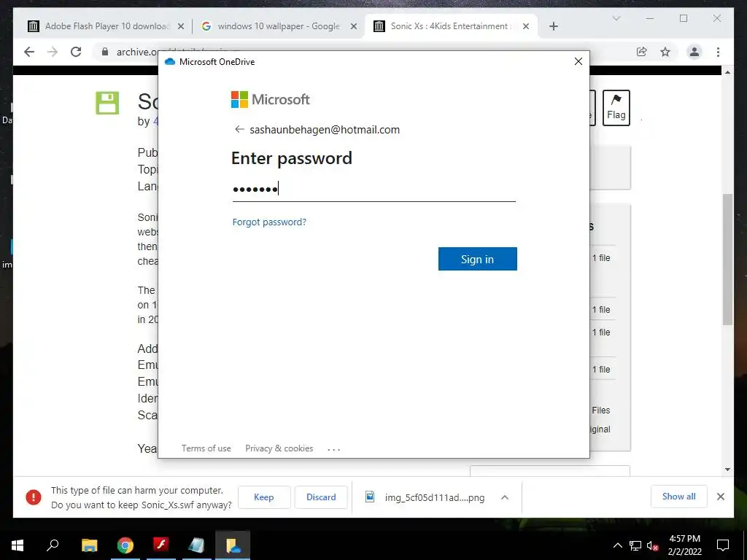Image resolution: width=747 pixels, height=560 pixels.
Task: Open Terms of use link
Action: [206, 448]
